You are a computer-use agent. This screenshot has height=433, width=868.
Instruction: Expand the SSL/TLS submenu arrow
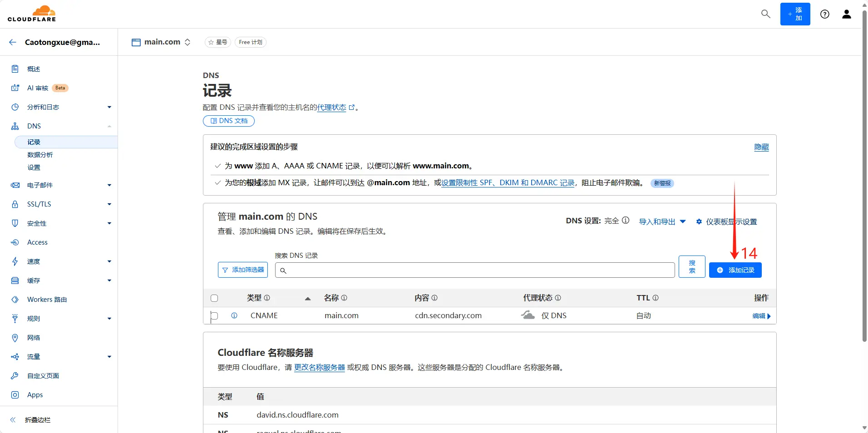[x=109, y=204]
